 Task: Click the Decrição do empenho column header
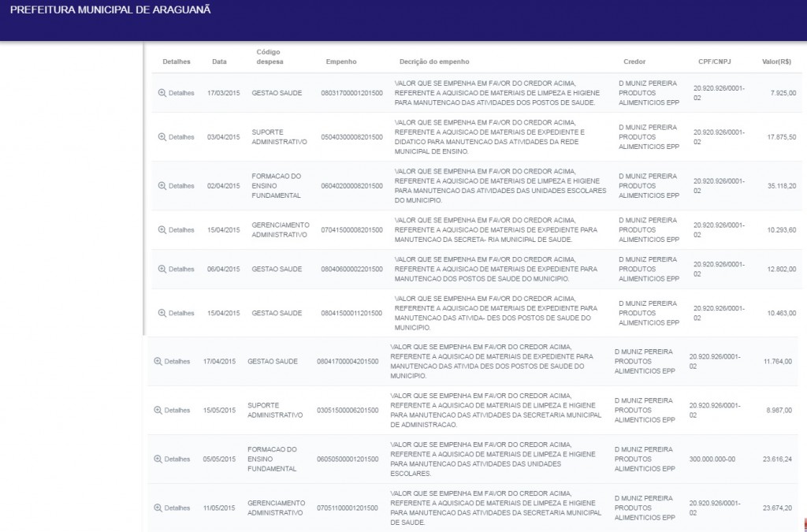(434, 61)
